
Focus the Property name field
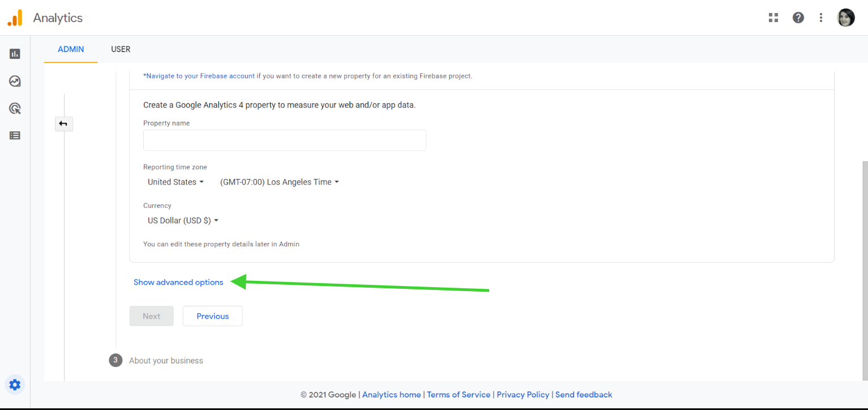285,140
